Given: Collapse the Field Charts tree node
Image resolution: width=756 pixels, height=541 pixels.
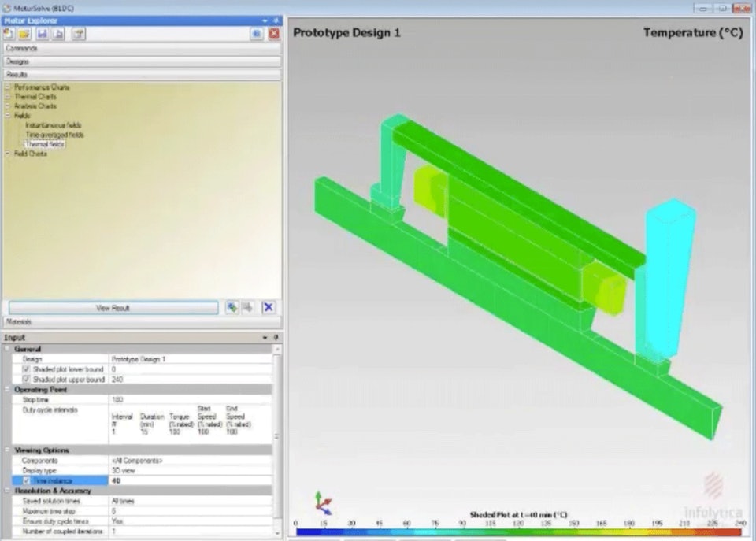Looking at the screenshot, I should tap(8, 154).
